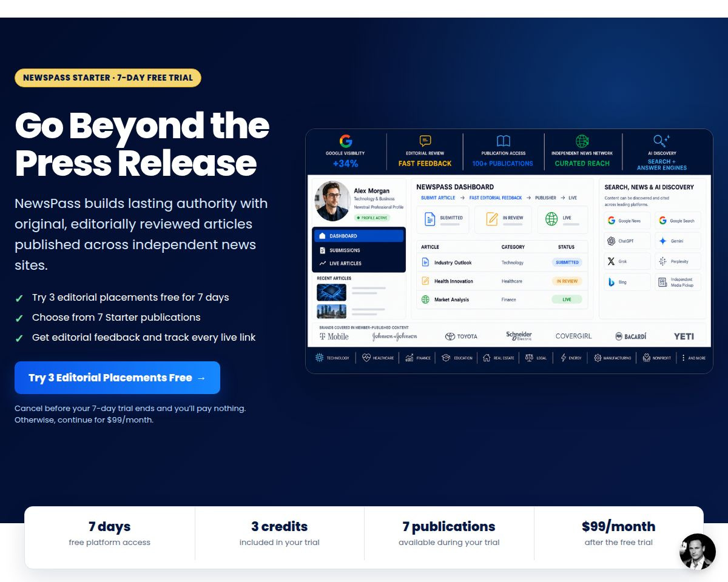Click the Toyota brand logo

461,336
